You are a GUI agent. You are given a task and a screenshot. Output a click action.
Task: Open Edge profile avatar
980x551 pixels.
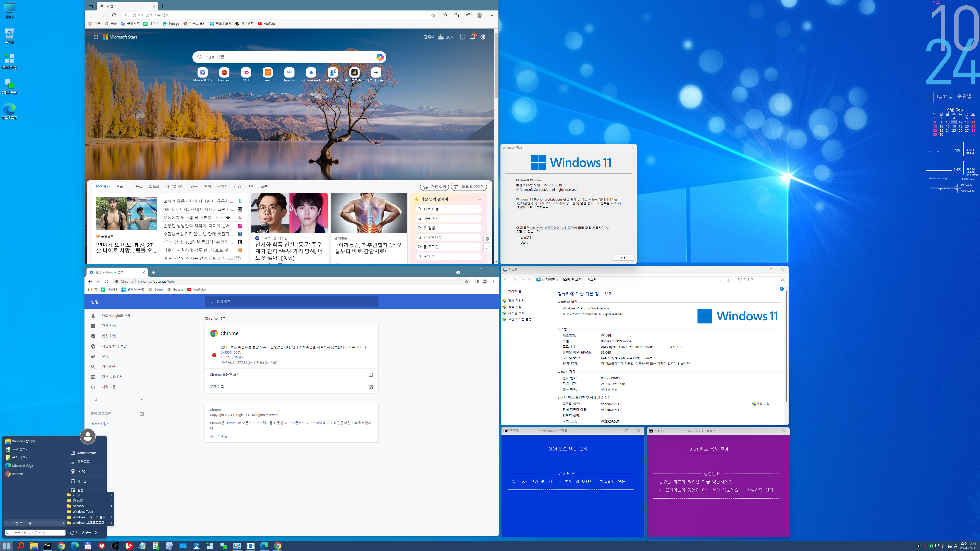(479, 15)
